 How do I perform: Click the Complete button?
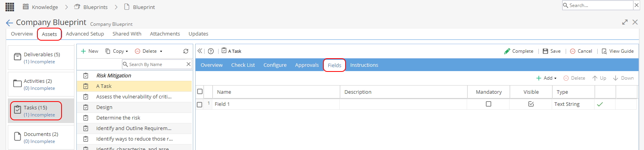pyautogui.click(x=519, y=51)
